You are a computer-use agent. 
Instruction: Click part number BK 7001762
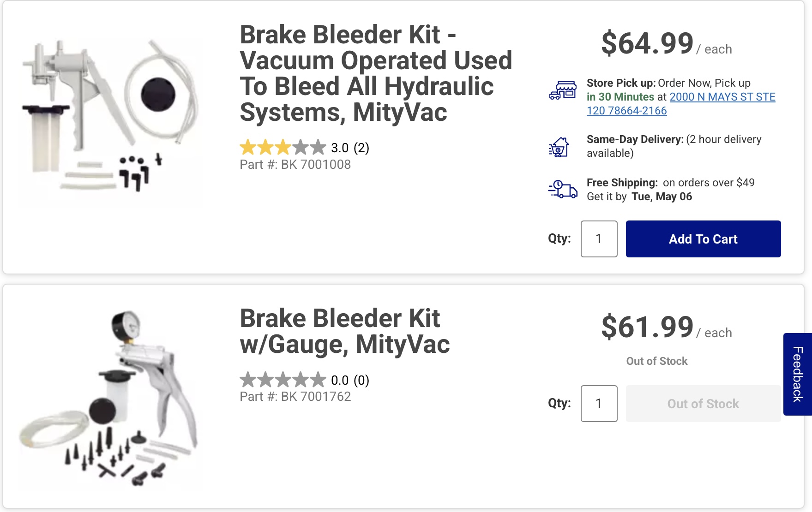[295, 397]
